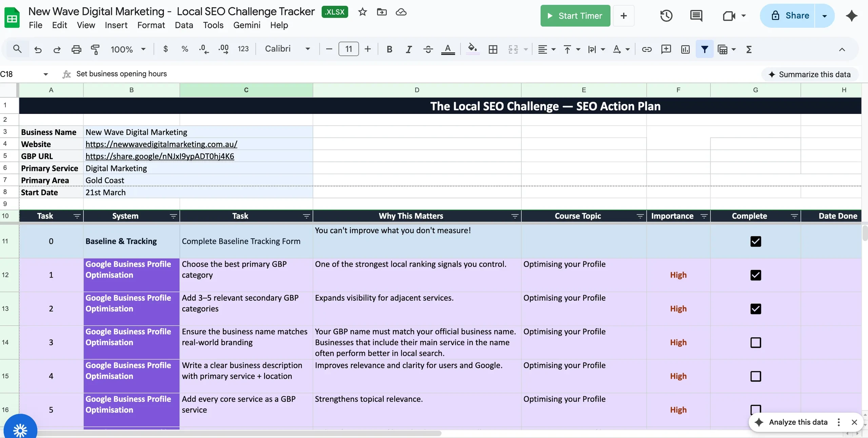This screenshot has height=438, width=868.
Task: Move the file to a folder
Action: point(382,12)
